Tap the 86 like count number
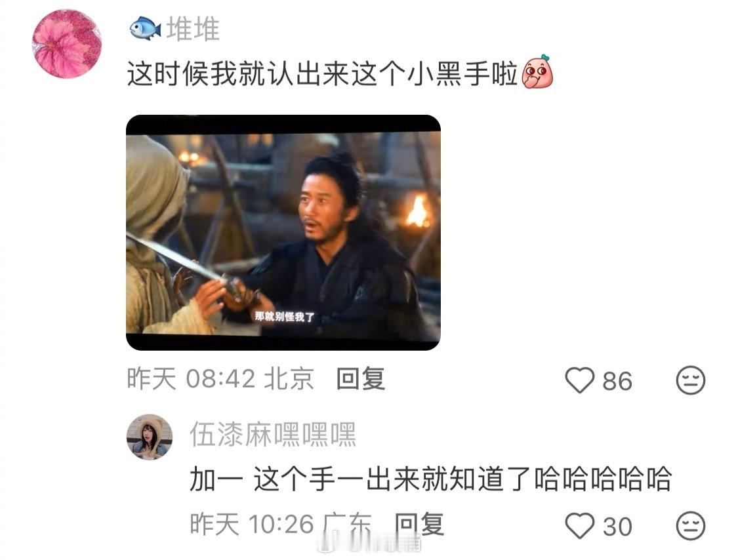This screenshot has height=560, width=738. pos(617,381)
